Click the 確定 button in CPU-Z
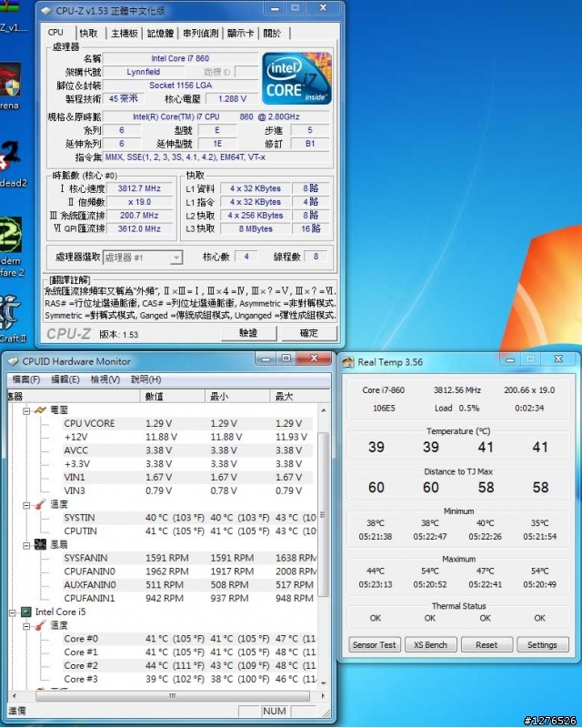This screenshot has width=582, height=728. coord(308,333)
